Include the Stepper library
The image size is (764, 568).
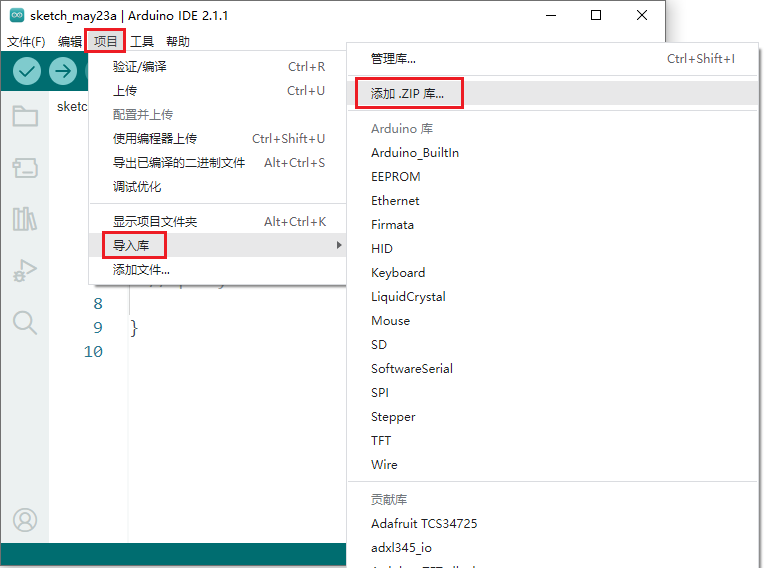(x=553, y=417)
